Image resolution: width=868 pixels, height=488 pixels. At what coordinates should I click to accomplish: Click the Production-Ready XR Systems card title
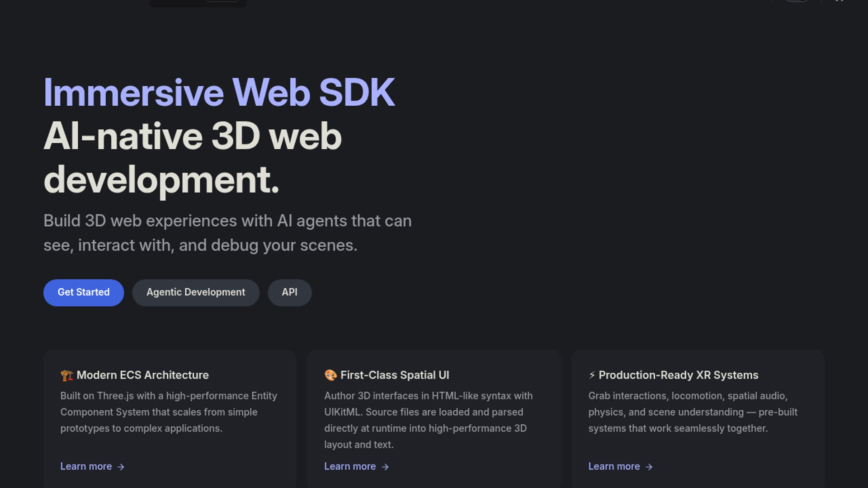[x=678, y=375]
